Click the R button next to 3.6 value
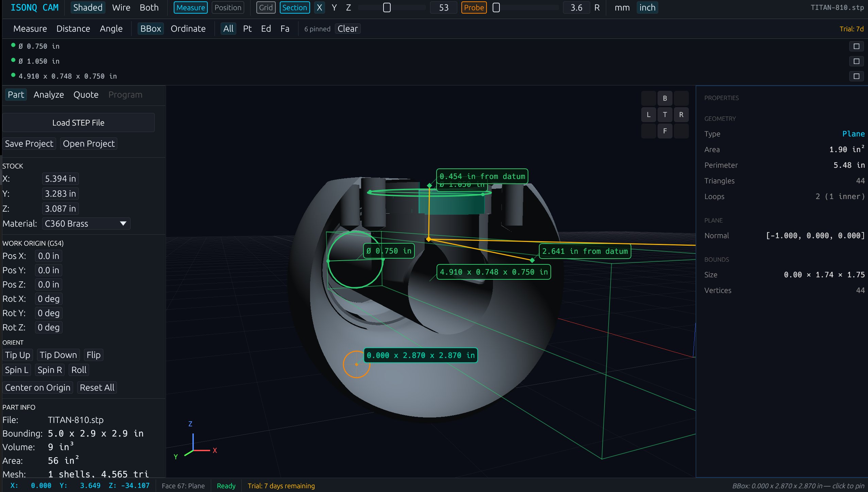Screen dimensions: 868x492 pos(597,7)
